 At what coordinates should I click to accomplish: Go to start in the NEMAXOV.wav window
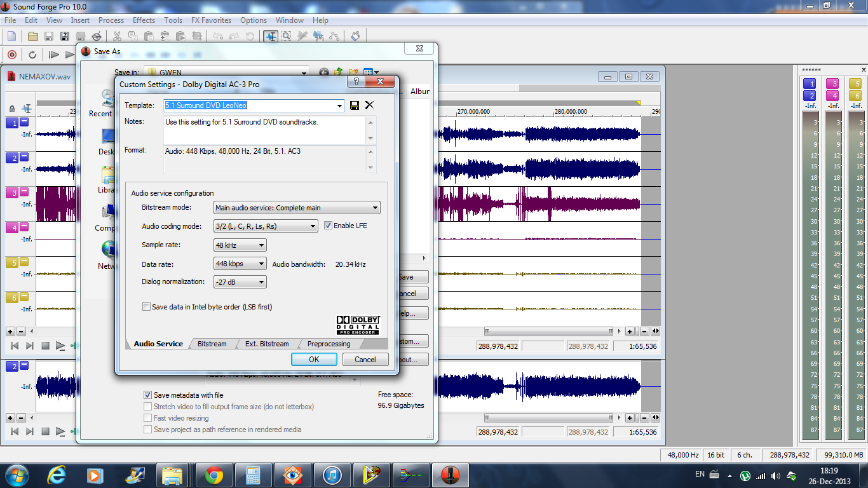coord(15,346)
